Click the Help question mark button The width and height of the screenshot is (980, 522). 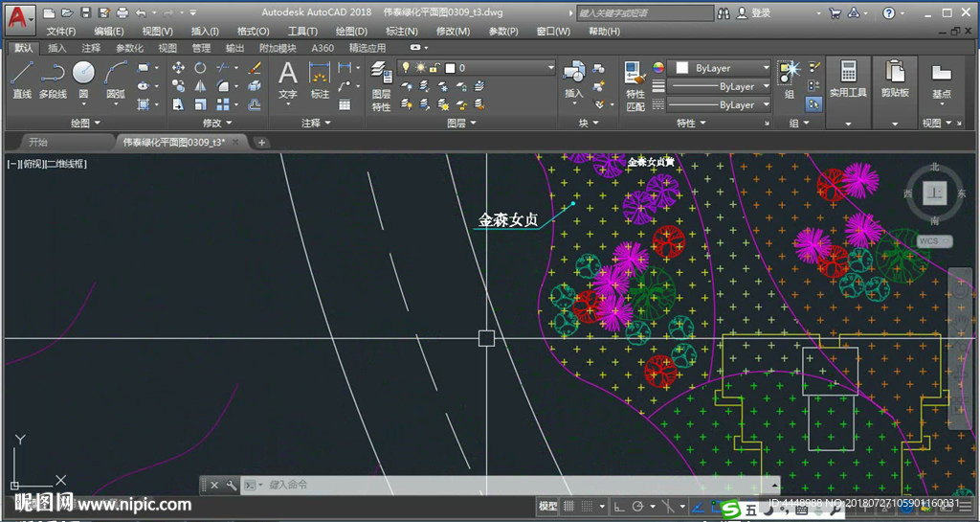[889, 12]
